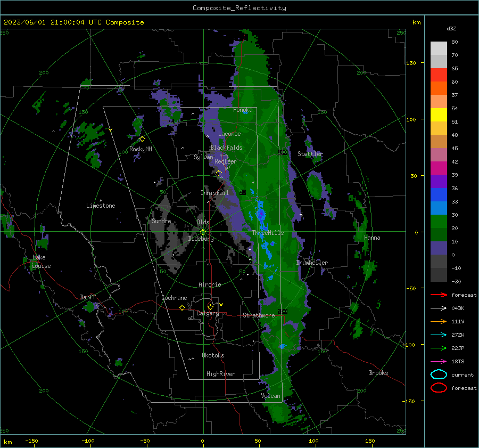The width and height of the screenshot is (479, 448).
Task: Click the red forecast arrow in legend
Action: [x=439, y=295]
